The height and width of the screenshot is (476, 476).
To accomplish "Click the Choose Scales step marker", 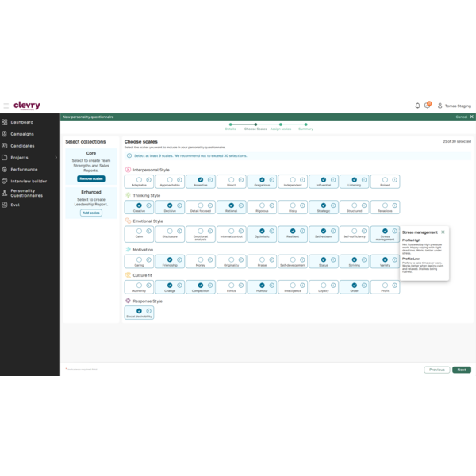I will click(x=255, y=125).
